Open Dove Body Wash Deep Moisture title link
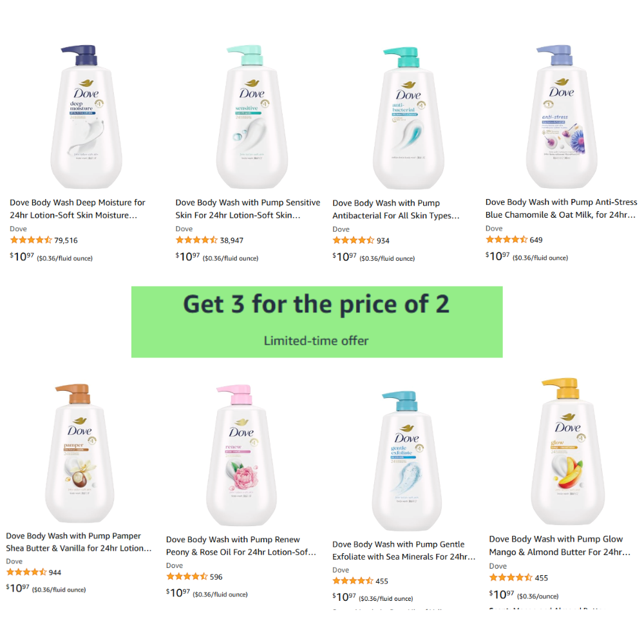644x644 pixels. click(77, 209)
